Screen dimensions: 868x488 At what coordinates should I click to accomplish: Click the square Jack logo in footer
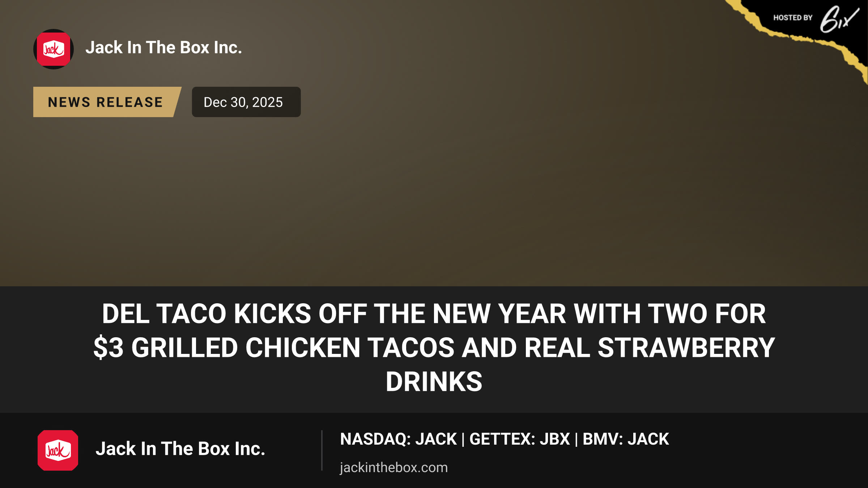(x=58, y=450)
